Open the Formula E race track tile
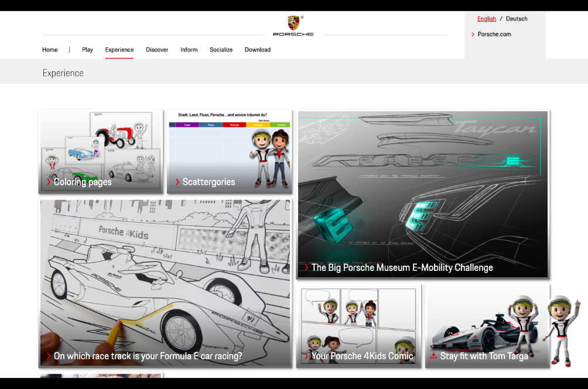The height and width of the screenshot is (389, 588). pos(165,283)
